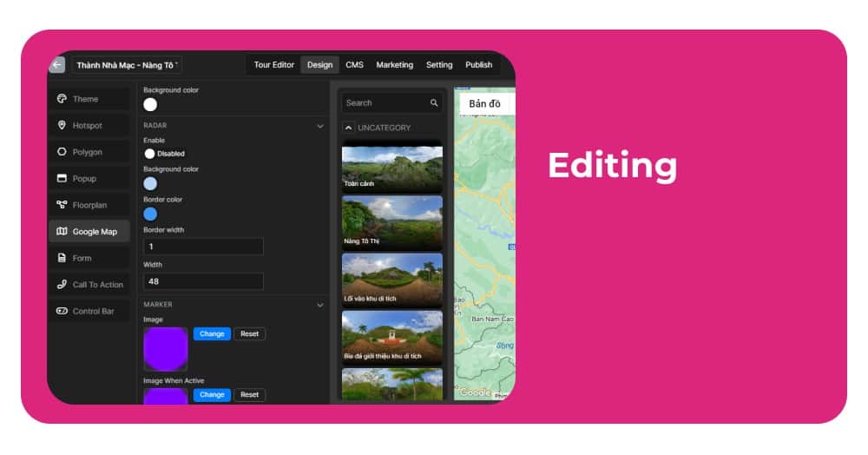The image size is (868, 455).
Task: Collapse the RADAR section chevron
Action: (x=319, y=126)
